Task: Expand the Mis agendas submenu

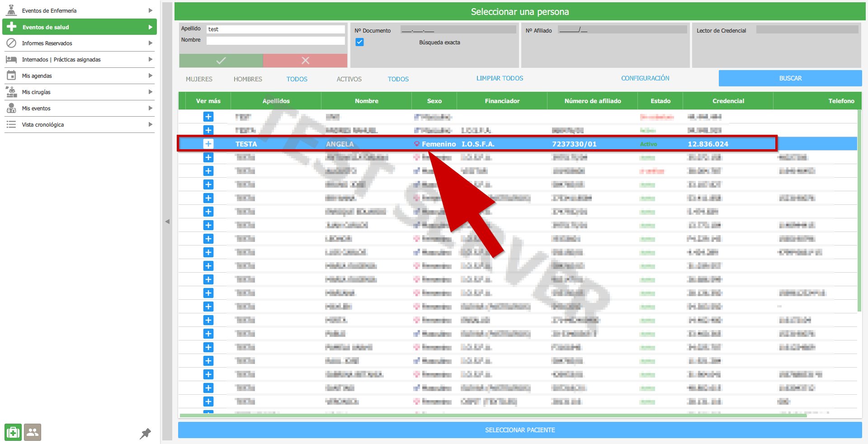Action: (79, 76)
